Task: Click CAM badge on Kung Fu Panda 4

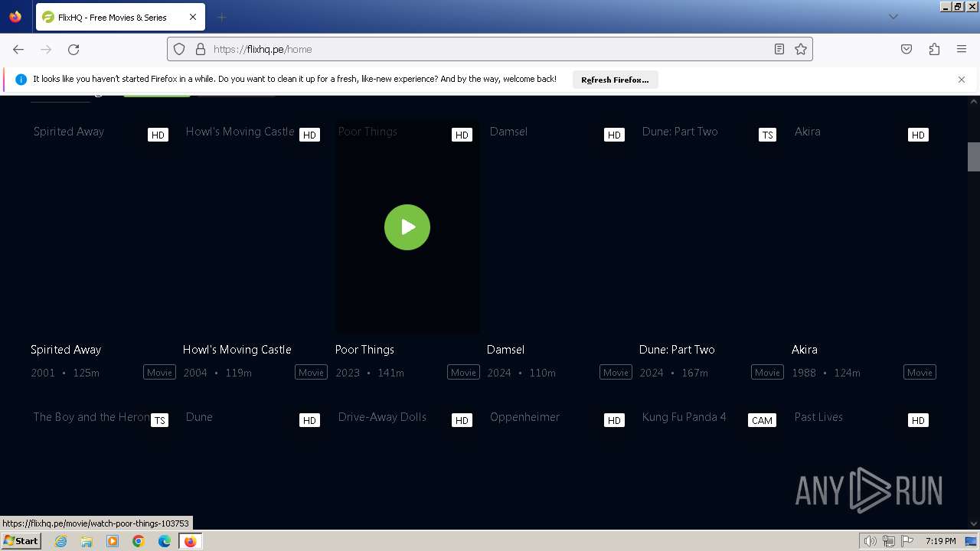Action: pyautogui.click(x=762, y=420)
